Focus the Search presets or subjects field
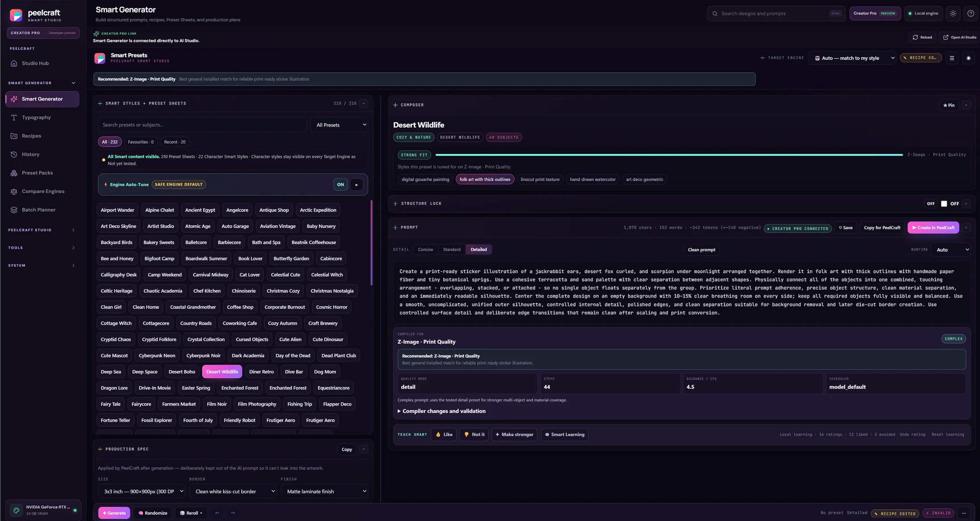 pos(202,125)
